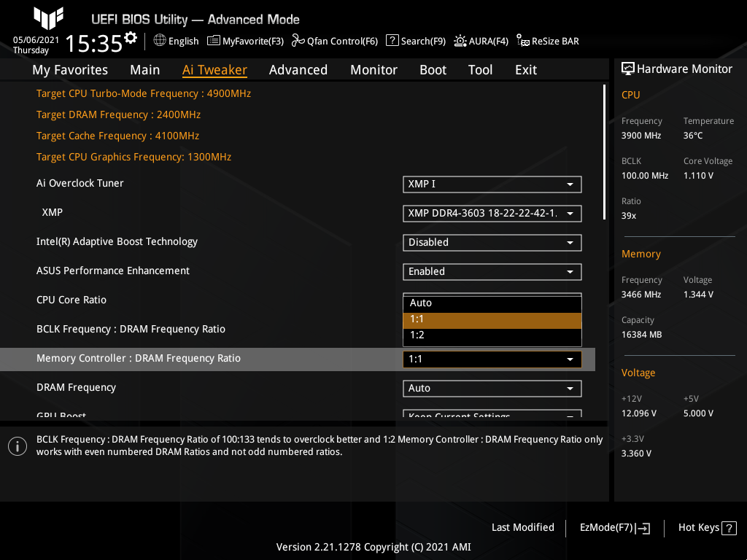Viewport: 747px width, 560px height.
Task: Click the Last Modified button
Action: 522,528
